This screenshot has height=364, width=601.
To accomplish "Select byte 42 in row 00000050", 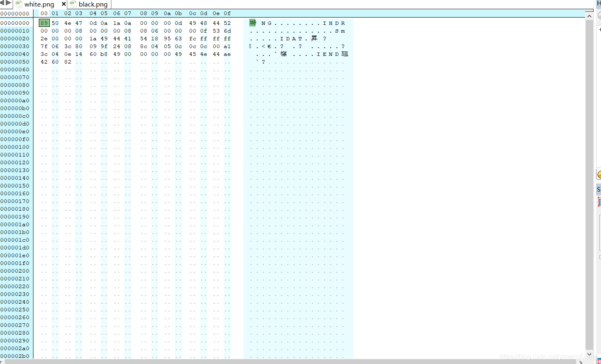I will [x=44, y=62].
